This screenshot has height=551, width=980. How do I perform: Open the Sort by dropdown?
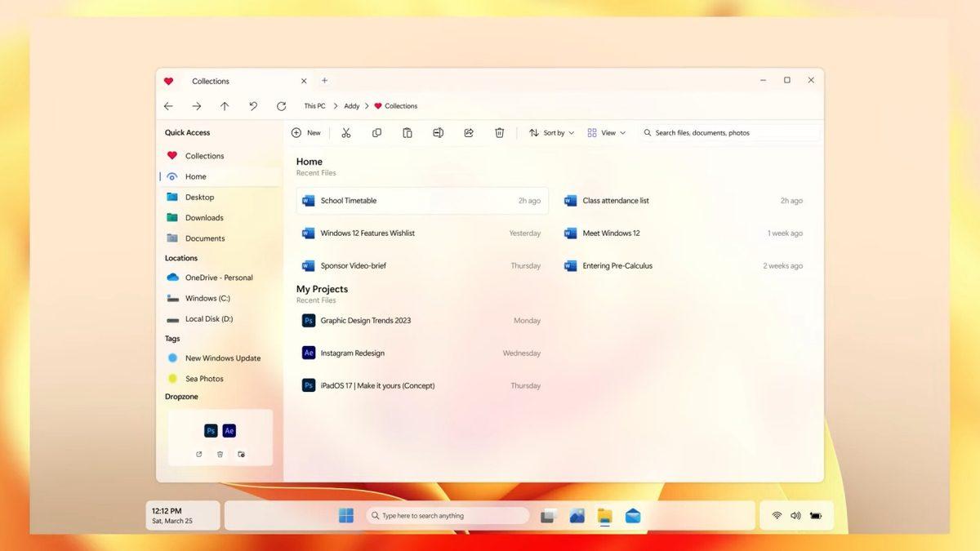[551, 132]
